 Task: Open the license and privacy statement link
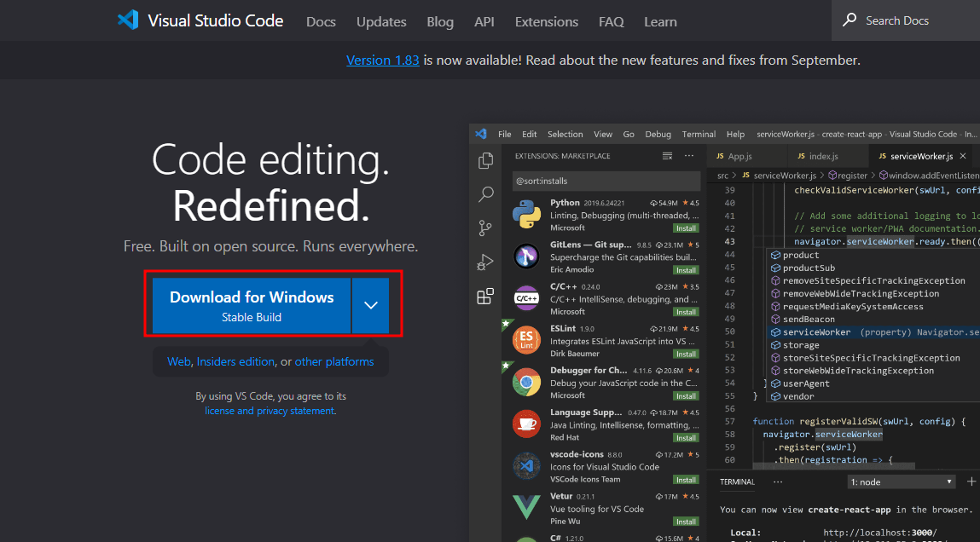click(270, 411)
